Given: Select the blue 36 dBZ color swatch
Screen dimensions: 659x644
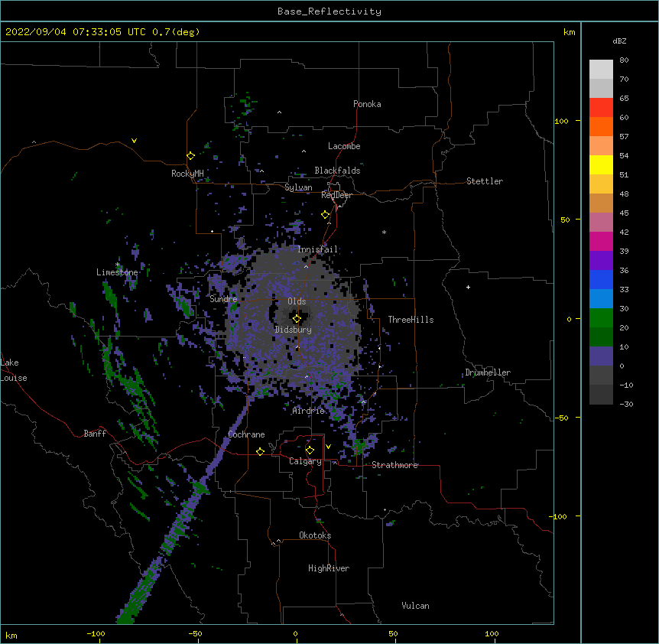Looking at the screenshot, I should coord(601,280).
